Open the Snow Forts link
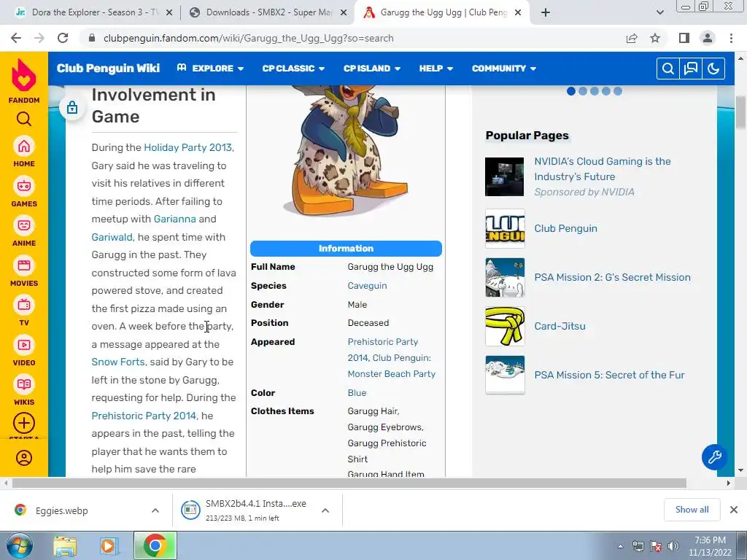This screenshot has height=560, width=747. tap(117, 362)
